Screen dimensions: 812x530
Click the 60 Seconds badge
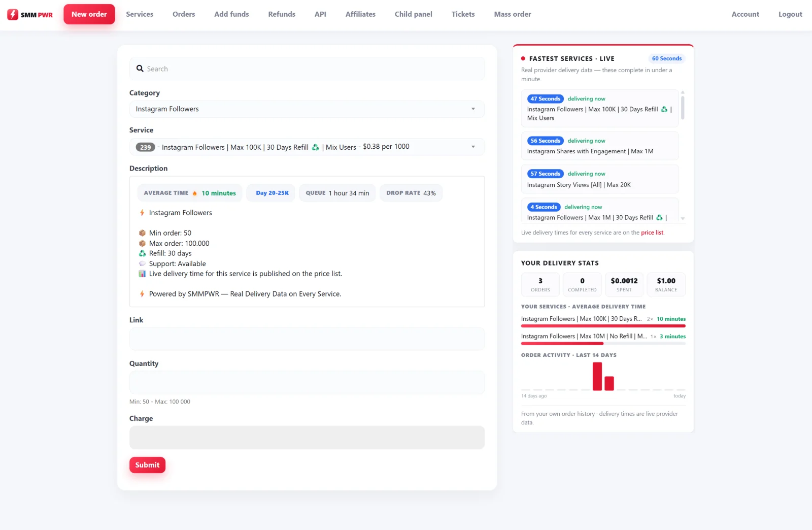click(667, 58)
